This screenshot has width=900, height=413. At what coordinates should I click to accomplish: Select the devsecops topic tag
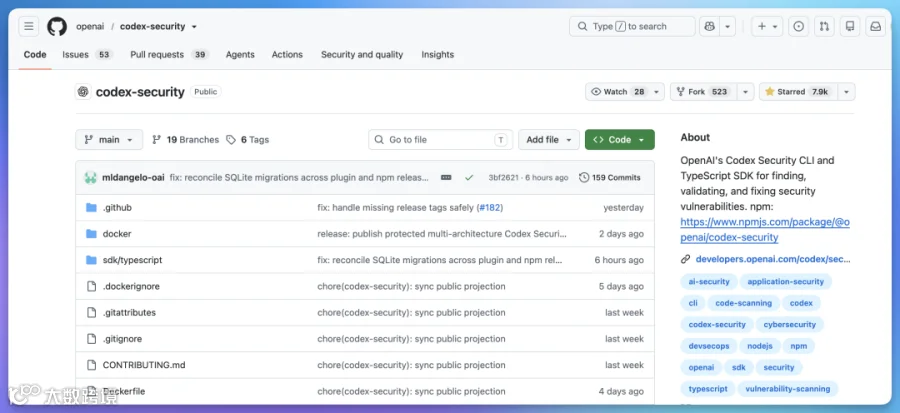click(709, 346)
